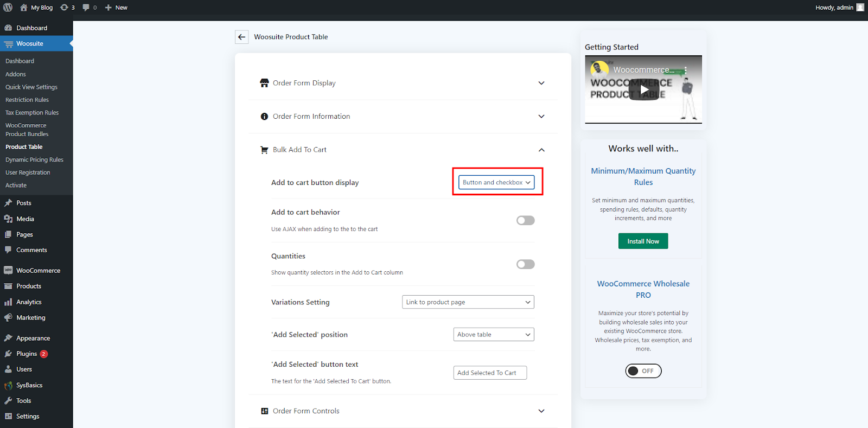868x428 pixels.
Task: Click the Comments icon in sidebar
Action: [x=8, y=250]
